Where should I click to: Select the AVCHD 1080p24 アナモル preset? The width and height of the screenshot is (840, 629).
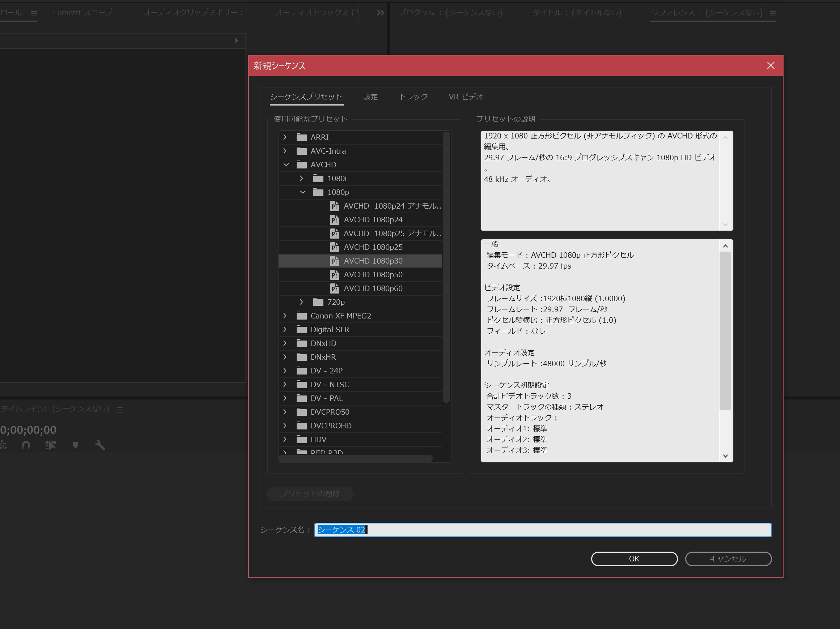pyautogui.click(x=360, y=206)
